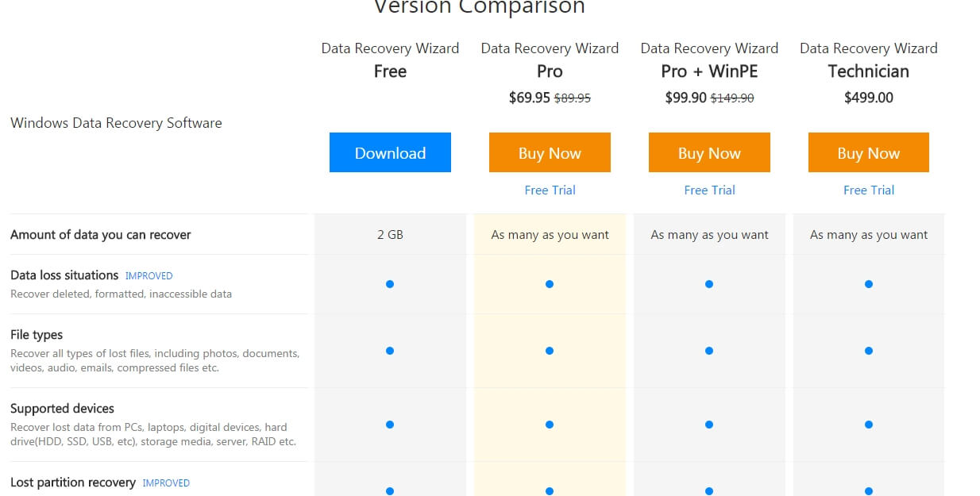Click Supported devices dot in Pro column
This screenshot has height=496, width=980.
click(x=550, y=425)
